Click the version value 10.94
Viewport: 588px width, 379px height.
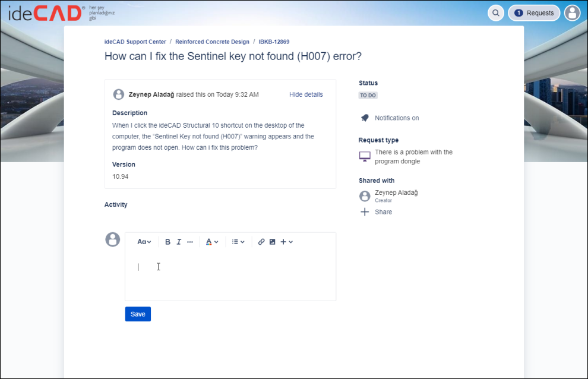121,176
